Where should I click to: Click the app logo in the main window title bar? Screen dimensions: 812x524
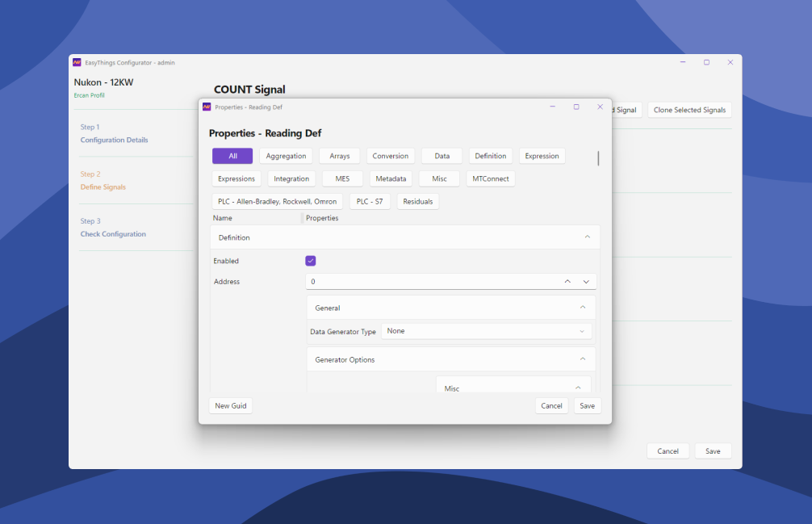tap(77, 62)
